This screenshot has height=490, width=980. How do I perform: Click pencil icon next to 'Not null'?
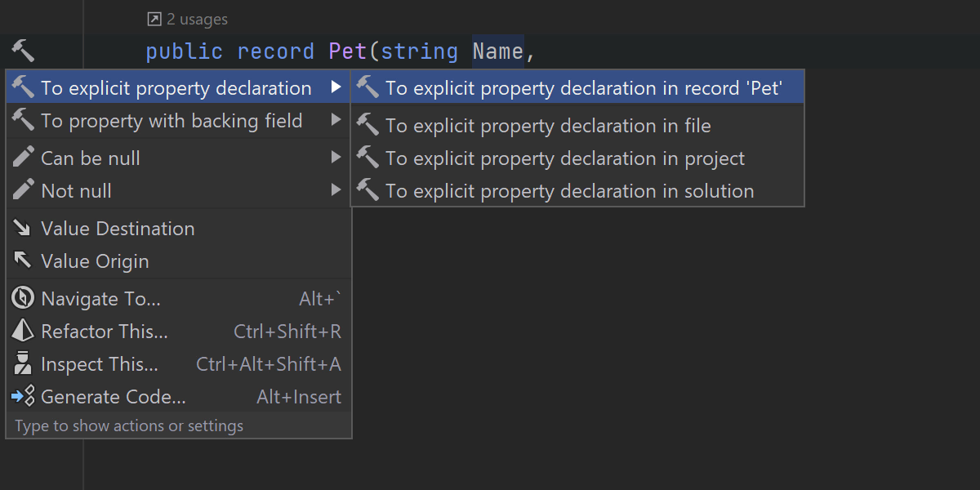[24, 190]
